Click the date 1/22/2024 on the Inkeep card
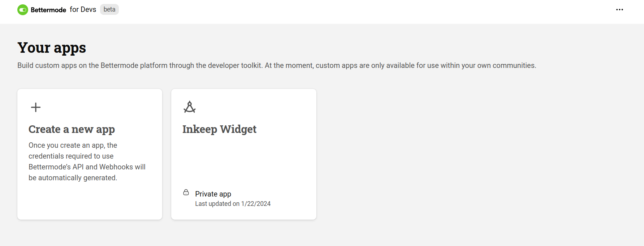 tap(256, 204)
